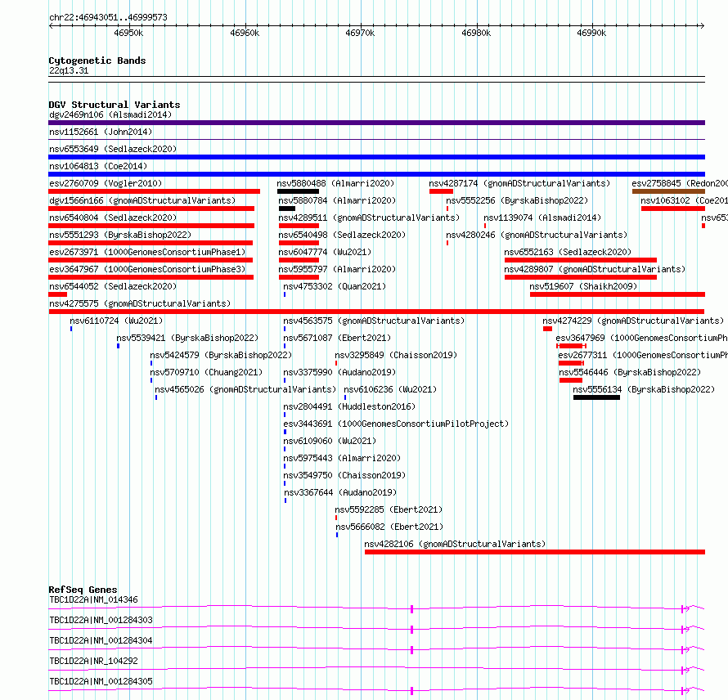The image size is (728, 700).
Task: Select nsv6552163 (Sedlazeck2020) variant
Action: tap(568, 252)
